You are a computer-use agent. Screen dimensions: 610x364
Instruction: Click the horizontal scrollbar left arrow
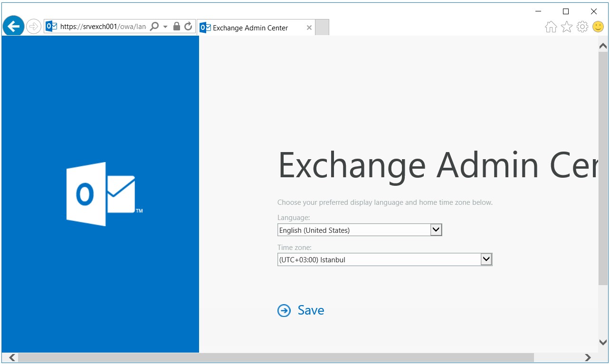[12, 357]
